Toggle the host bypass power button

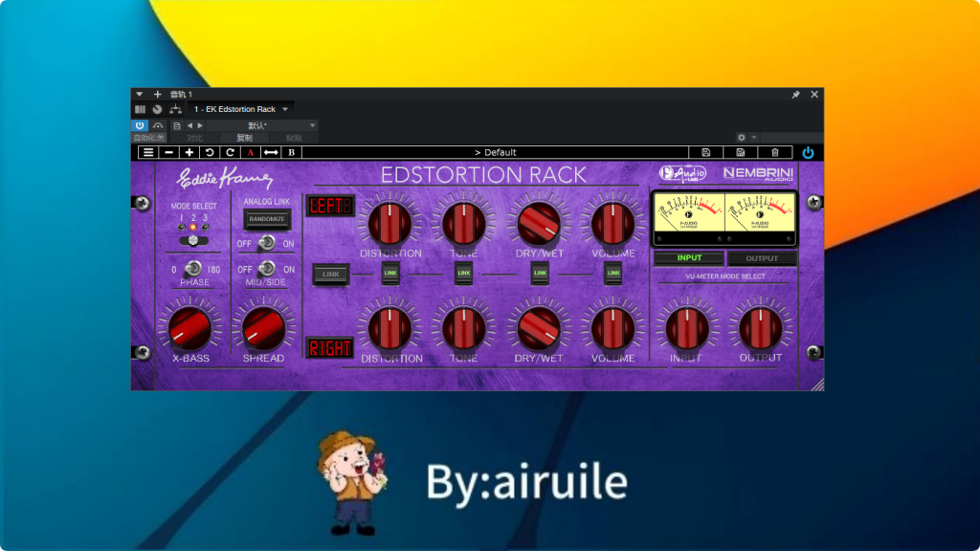pyautogui.click(x=140, y=125)
